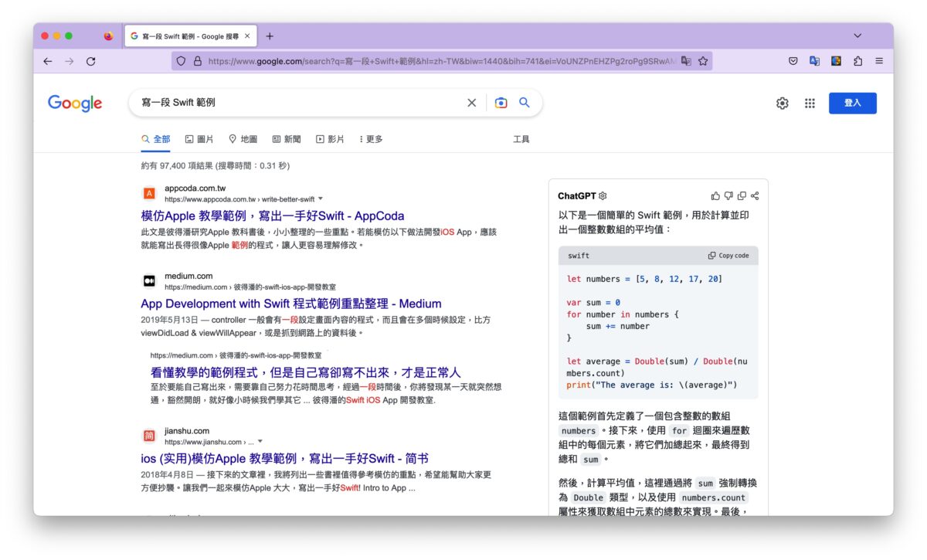Viewport: 927px width, 560px height.
Task: Click the result count text 約有 97,400 項結果
Action: click(177, 165)
